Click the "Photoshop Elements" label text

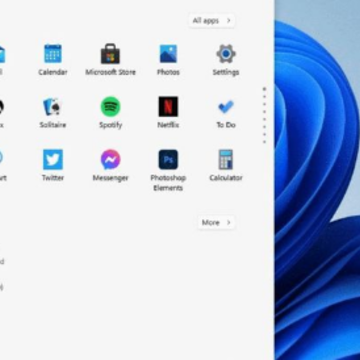coord(168,183)
